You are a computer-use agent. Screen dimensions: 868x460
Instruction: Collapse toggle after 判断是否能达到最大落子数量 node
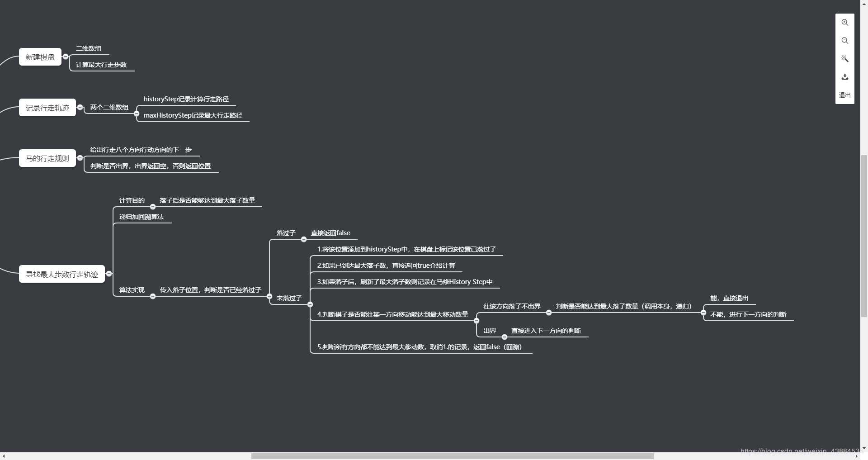pyautogui.click(x=703, y=313)
